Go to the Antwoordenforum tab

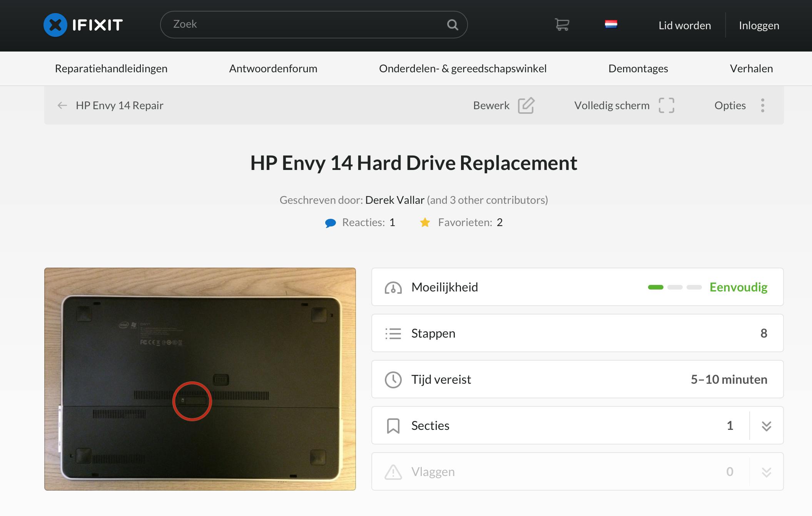point(273,68)
